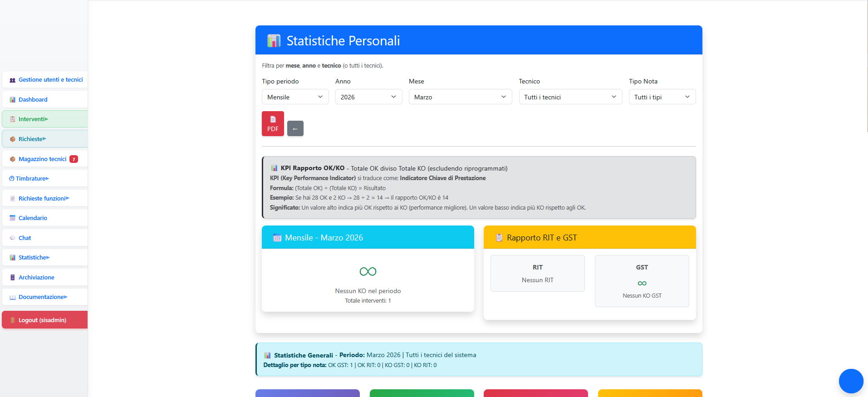Click the chart icon beside Statistiche Personali
868x397 pixels.
click(x=274, y=41)
